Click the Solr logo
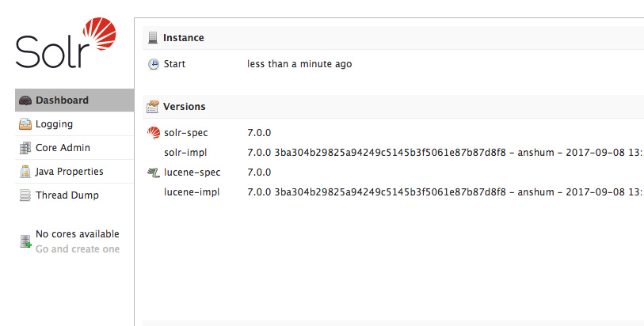The image size is (644, 326). [x=66, y=44]
